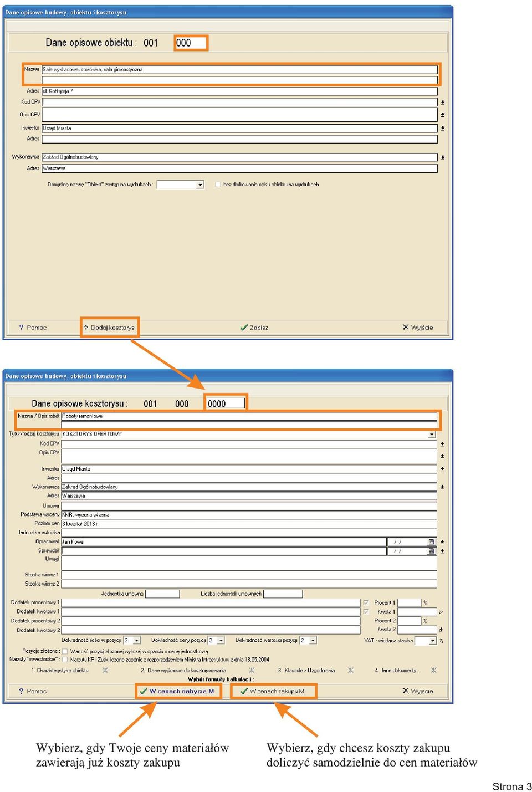The height and width of the screenshot is (792, 532).
Task: Click the Stopka wiersz 1 field
Action: pos(249,575)
